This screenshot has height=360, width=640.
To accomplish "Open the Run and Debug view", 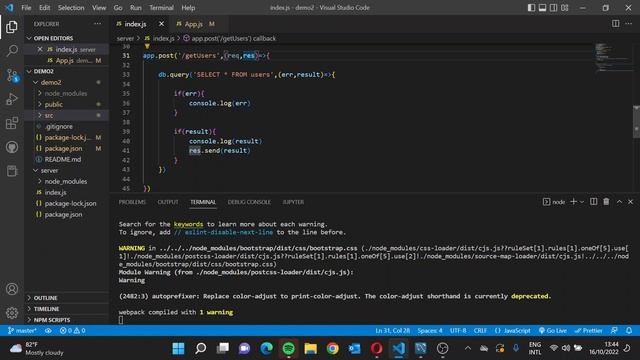I will [12, 99].
